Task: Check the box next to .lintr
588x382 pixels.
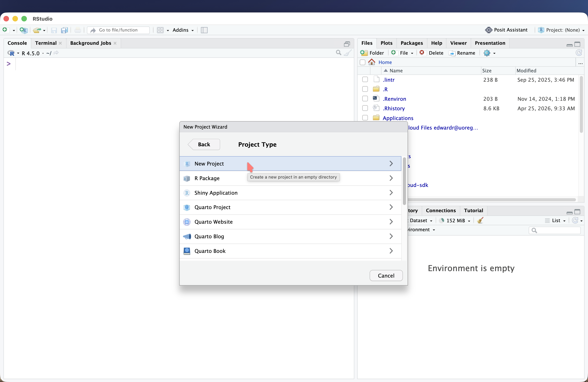Action: point(365,80)
